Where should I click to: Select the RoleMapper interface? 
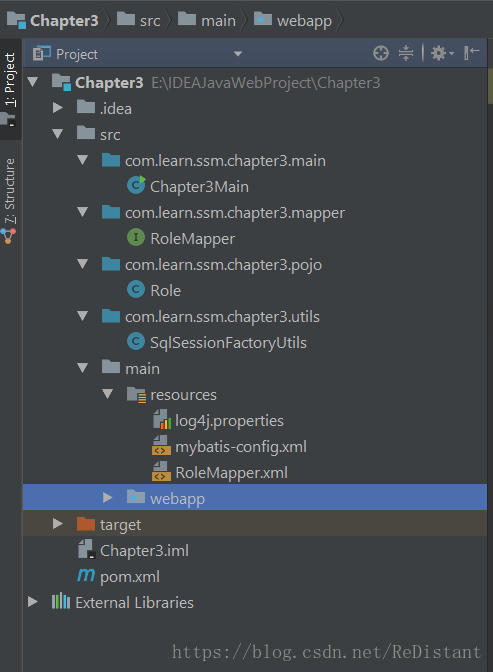192,239
